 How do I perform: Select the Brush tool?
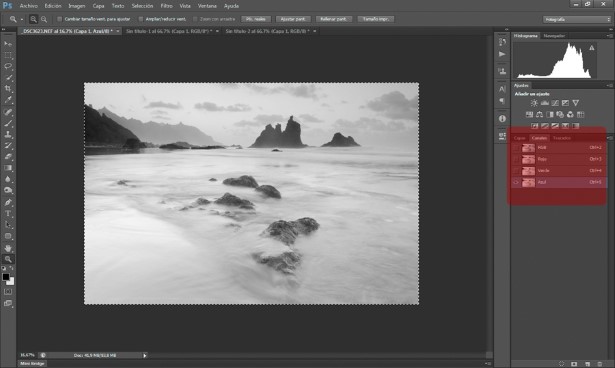tap(8, 123)
